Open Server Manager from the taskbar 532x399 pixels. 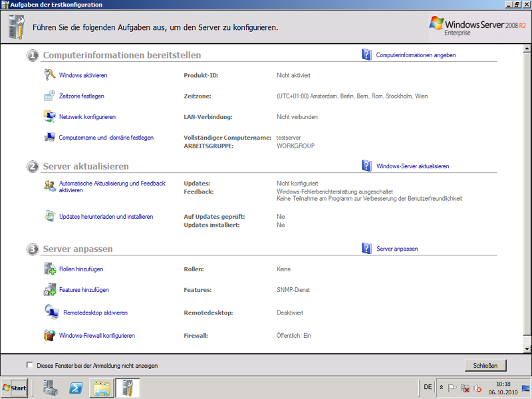coord(51,388)
